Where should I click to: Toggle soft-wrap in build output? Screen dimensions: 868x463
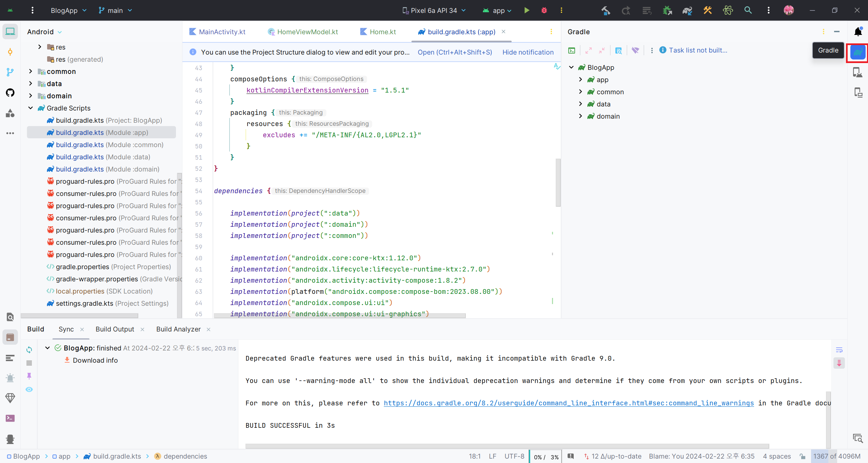coord(839,350)
